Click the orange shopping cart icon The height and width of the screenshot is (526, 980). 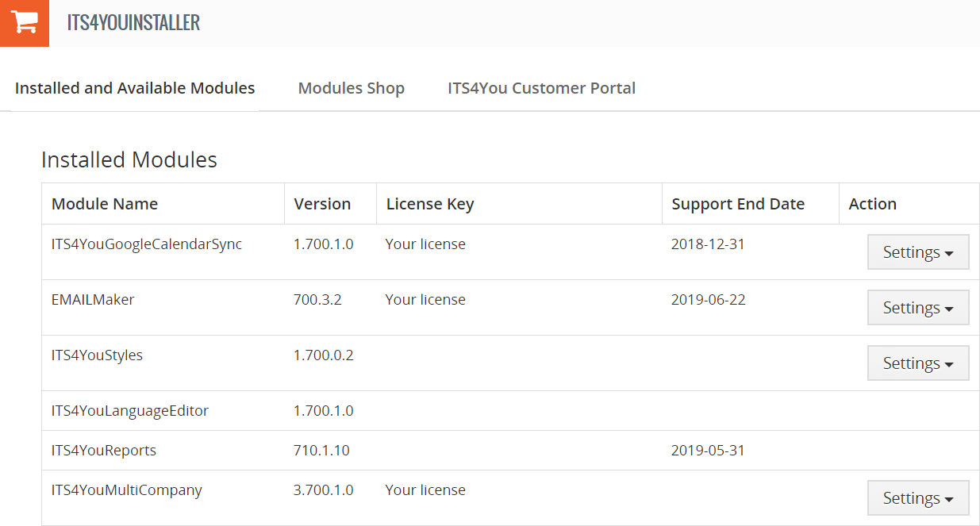25,23
